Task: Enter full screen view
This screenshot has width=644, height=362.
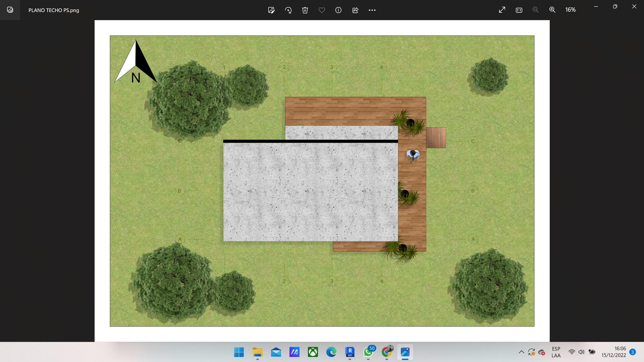Action: click(x=502, y=10)
